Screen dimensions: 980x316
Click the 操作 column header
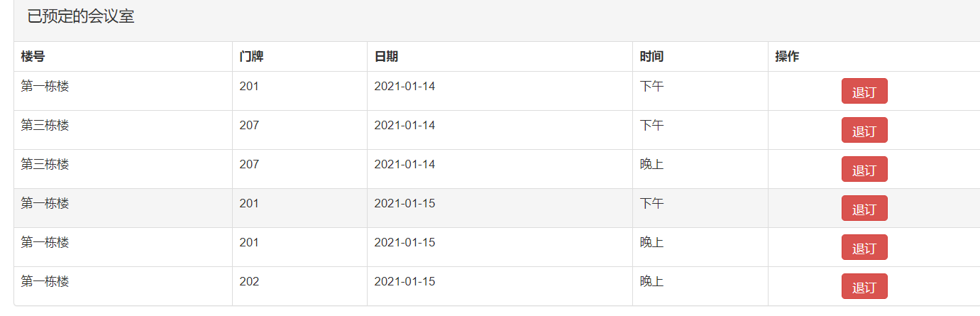coord(787,57)
